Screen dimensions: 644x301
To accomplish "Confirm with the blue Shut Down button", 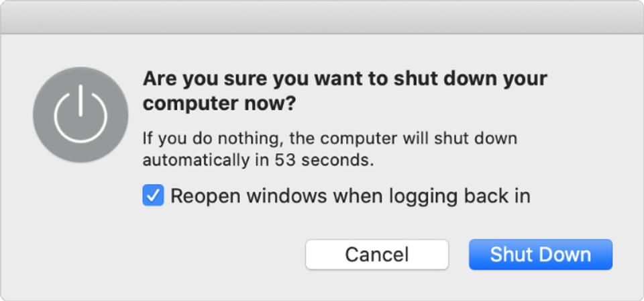I will point(541,255).
